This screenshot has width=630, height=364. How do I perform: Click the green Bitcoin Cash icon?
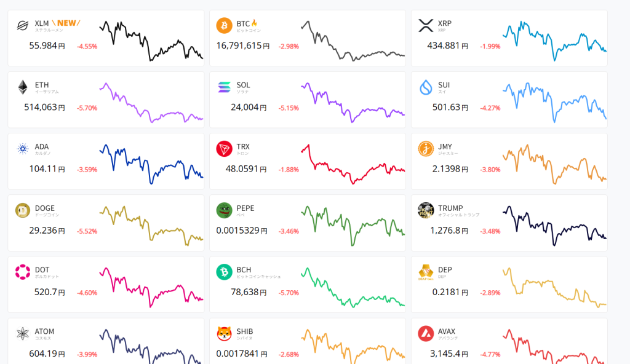click(x=225, y=272)
